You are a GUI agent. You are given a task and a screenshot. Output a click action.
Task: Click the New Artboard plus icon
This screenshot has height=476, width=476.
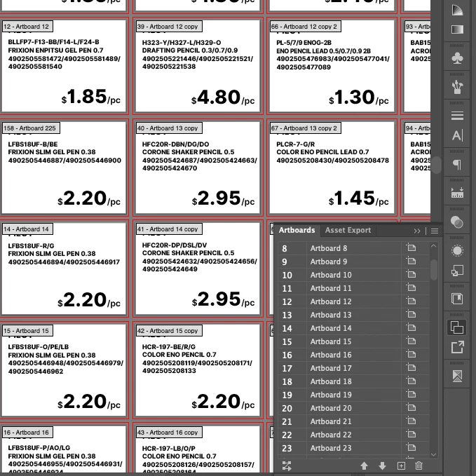point(401,465)
